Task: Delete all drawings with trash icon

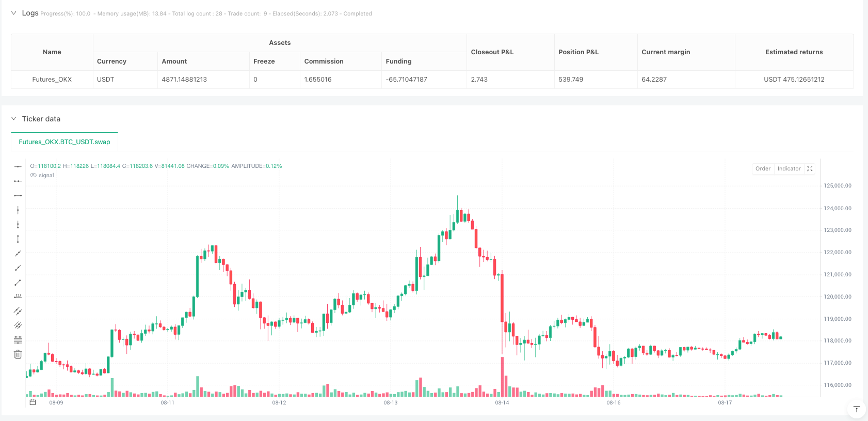Action: (18, 354)
